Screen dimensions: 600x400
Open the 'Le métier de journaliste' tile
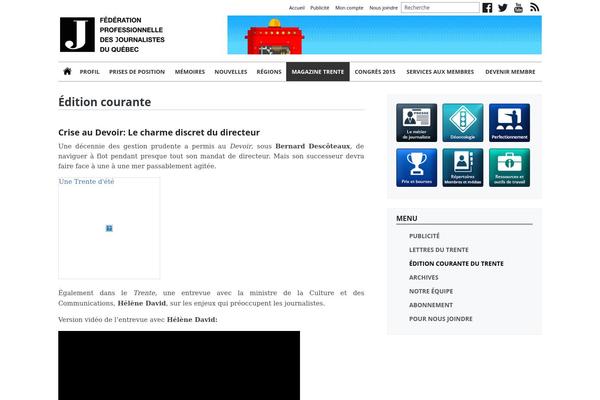[416, 122]
